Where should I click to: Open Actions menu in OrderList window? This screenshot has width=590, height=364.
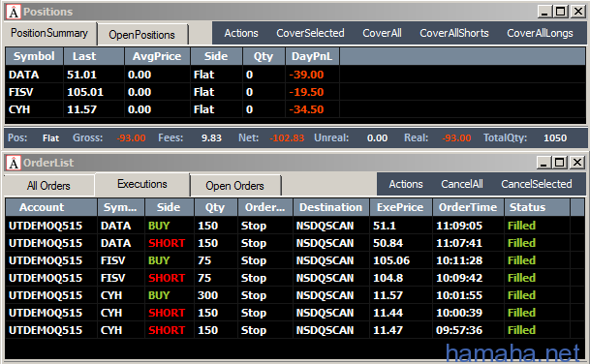point(406,184)
